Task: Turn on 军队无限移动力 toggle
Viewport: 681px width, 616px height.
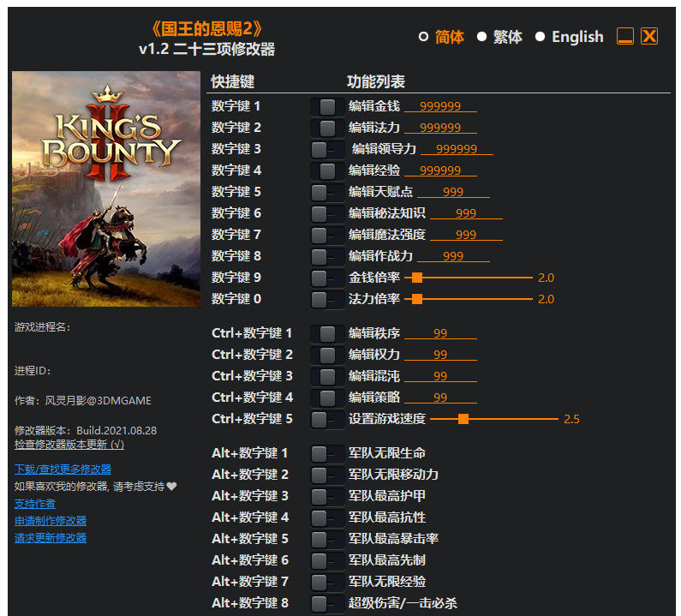Action: click(x=327, y=475)
